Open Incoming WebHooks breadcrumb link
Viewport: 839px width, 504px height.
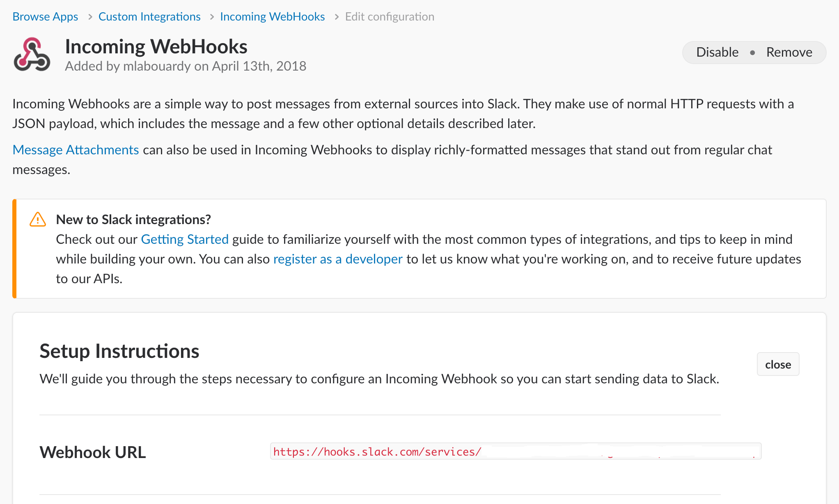pyautogui.click(x=273, y=16)
